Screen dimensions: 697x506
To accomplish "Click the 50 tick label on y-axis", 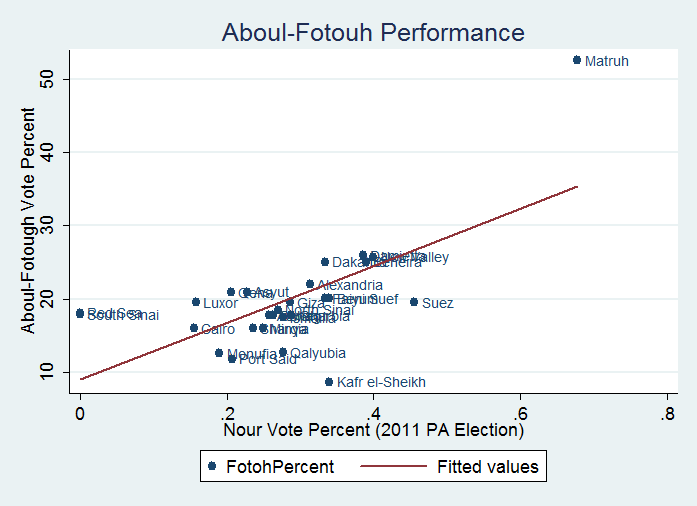I will tap(49, 78).
